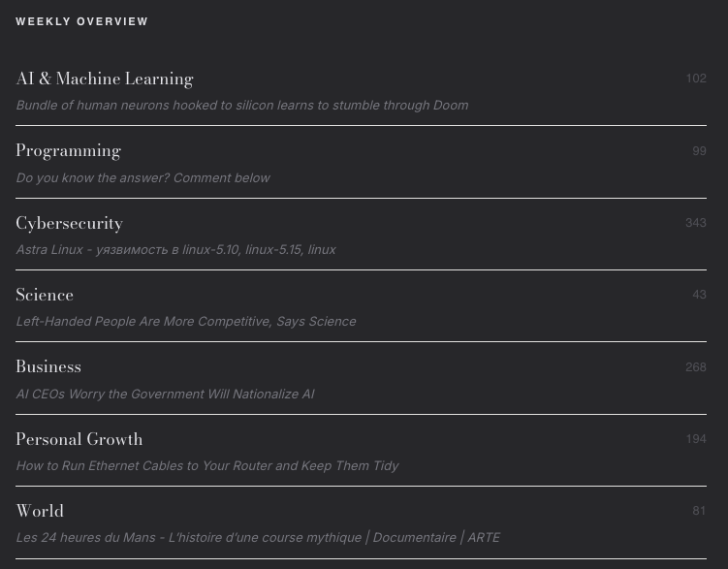Click the 102 count for AI & Machine Learning
The width and height of the screenshot is (728, 569).
click(696, 79)
